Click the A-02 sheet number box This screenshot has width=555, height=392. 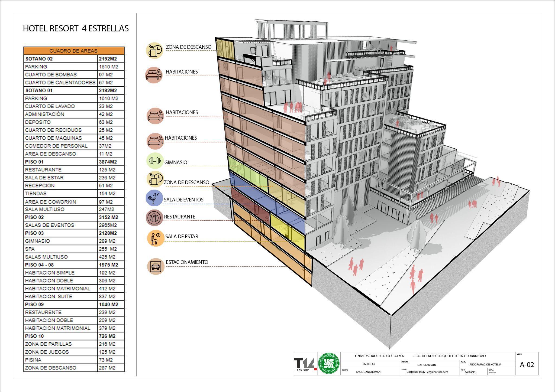527,364
